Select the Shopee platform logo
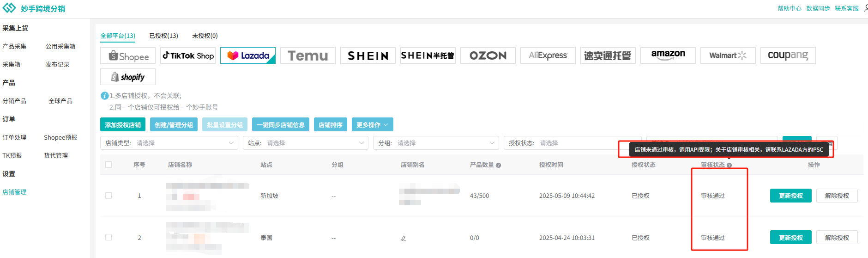This screenshot has width=868, height=258. [128, 56]
